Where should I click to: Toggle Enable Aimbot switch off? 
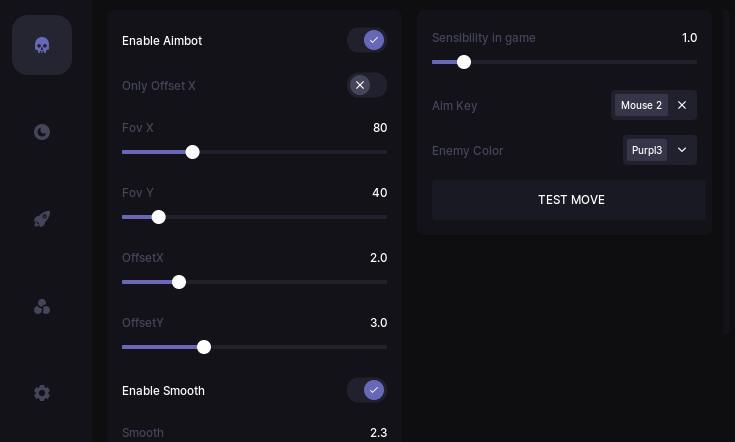tap(367, 40)
